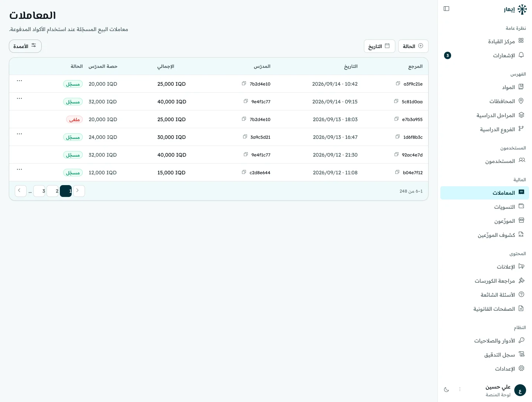Image resolution: width=532 pixels, height=402 pixels.
Task: Click the copy icon beside teacher ID c2d8e644
Action: tap(244, 172)
